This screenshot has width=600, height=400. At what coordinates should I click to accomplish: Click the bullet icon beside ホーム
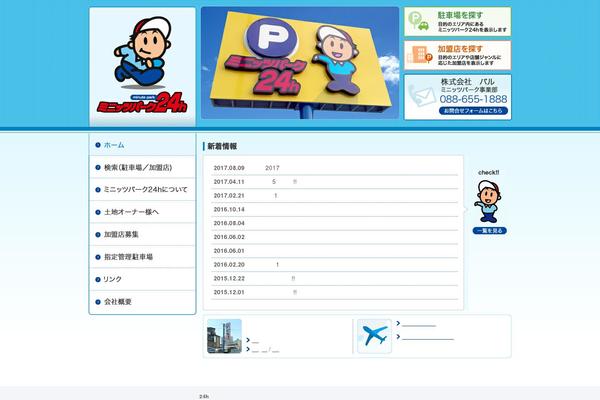coord(98,145)
